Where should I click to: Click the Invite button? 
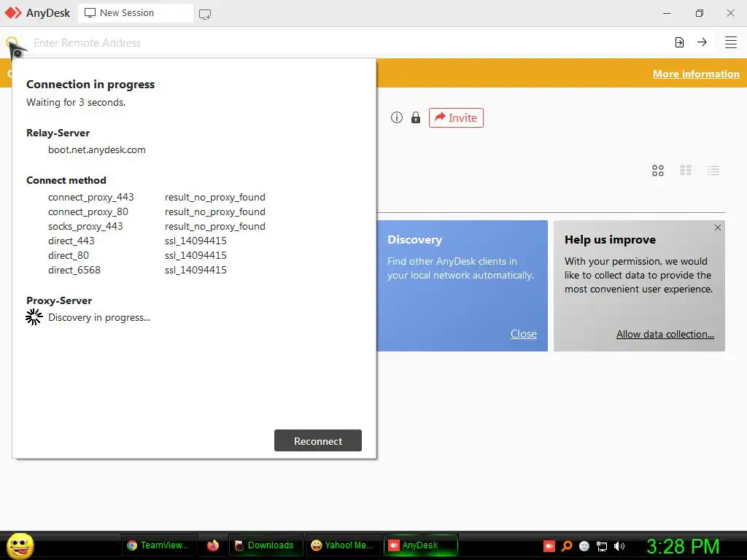[x=456, y=117]
